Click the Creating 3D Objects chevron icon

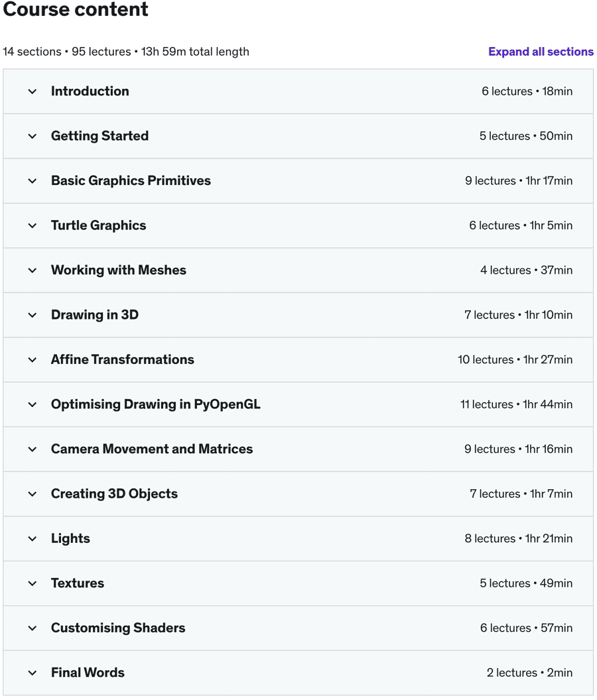tap(33, 494)
